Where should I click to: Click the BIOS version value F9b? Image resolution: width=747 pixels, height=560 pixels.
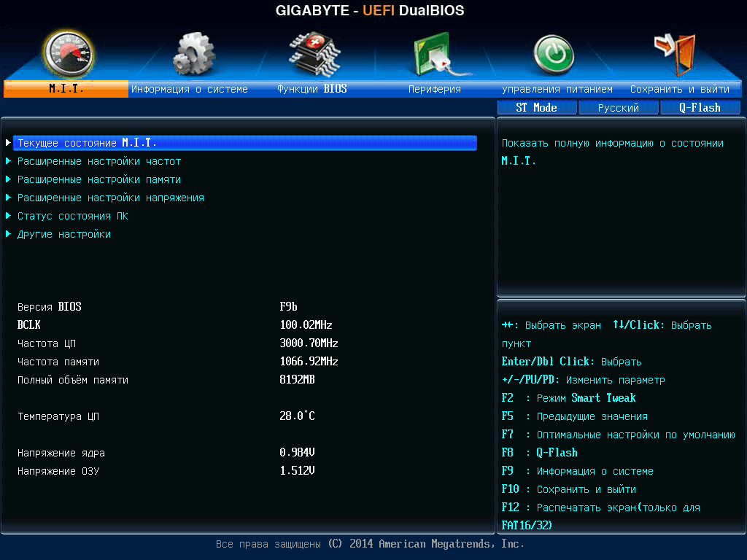(x=288, y=307)
